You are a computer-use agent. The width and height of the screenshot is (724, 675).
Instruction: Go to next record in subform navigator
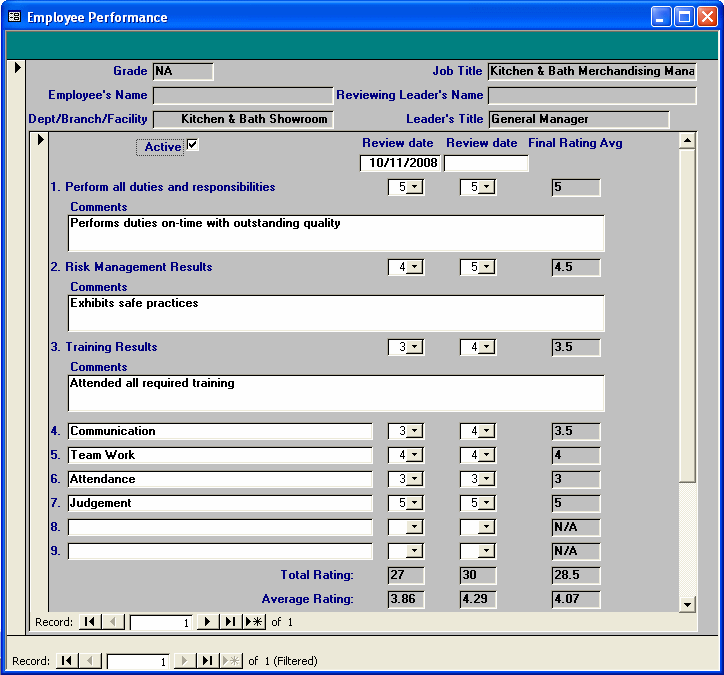[x=208, y=622]
